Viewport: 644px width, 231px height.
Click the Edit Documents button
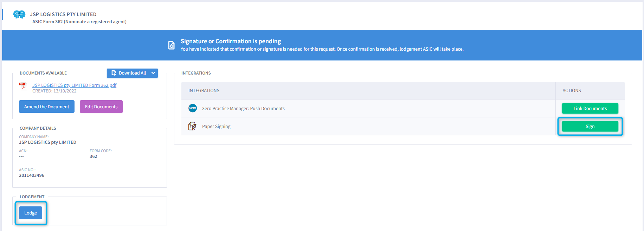(101, 107)
